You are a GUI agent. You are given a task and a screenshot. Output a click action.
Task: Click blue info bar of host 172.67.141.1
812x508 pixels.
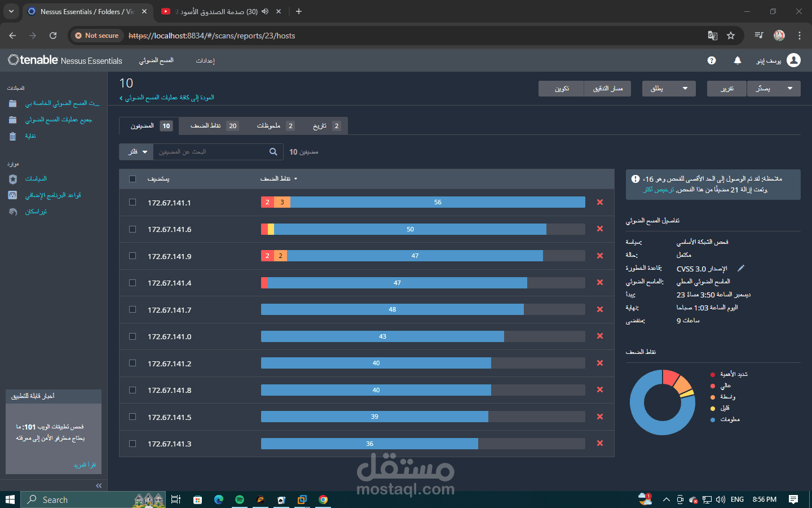(438, 202)
